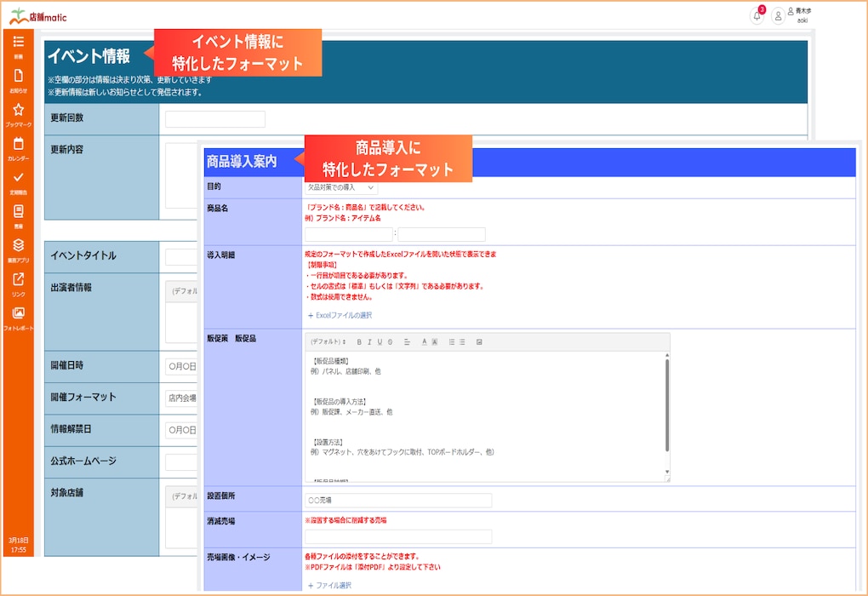
Task: Click the 設置個所 input field with ○○売場
Action: [x=397, y=501]
